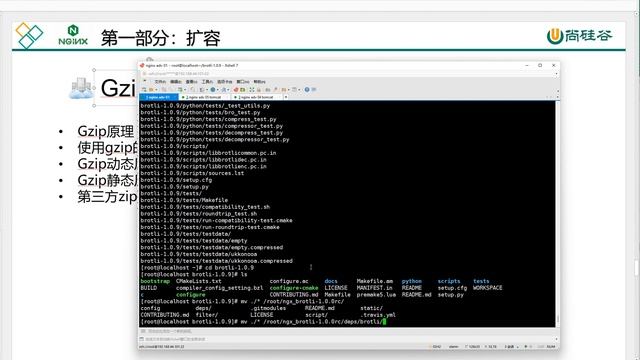Open the 编辑 (Edit) menu
Viewport: 640px width, 360px height.
click(176, 82)
